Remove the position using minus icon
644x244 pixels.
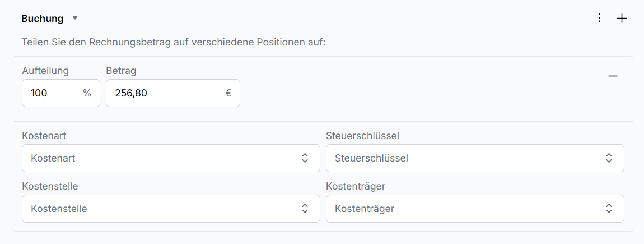(x=613, y=76)
